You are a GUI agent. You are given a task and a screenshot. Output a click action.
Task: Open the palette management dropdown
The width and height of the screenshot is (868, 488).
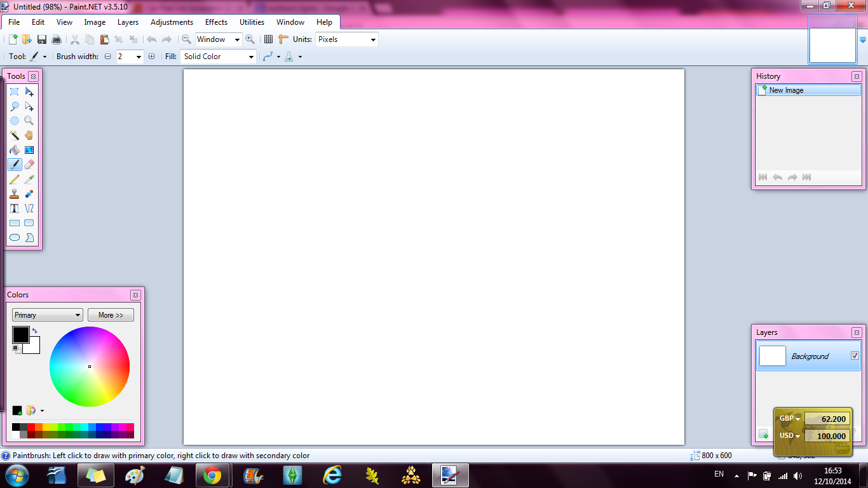point(42,411)
